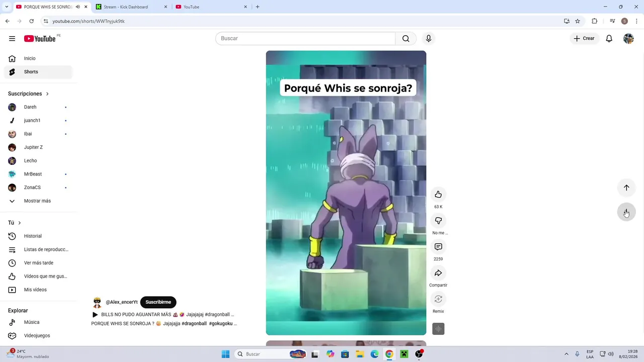Viewport: 644px width, 362px height.
Task: Switch to the YouTube browser tab
Action: coord(211,7)
